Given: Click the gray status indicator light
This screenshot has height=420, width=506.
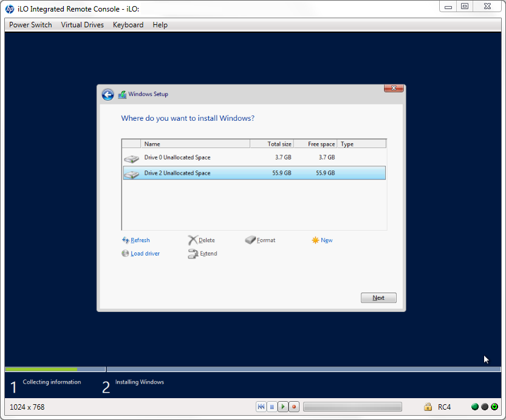Looking at the screenshot, I should [485, 407].
